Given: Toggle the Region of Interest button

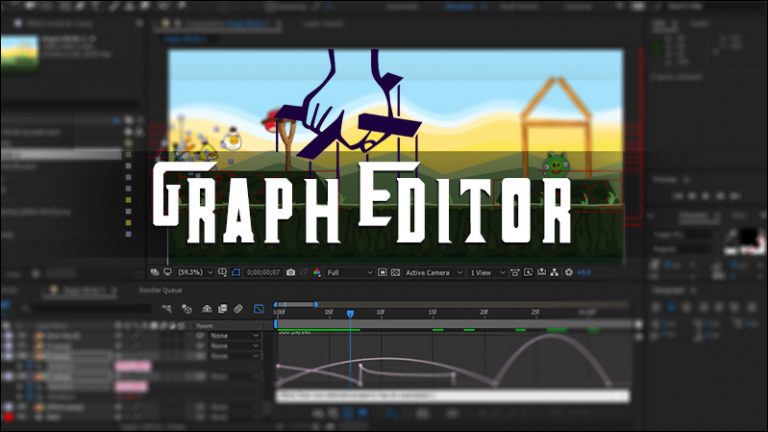Looking at the screenshot, I should (383, 272).
